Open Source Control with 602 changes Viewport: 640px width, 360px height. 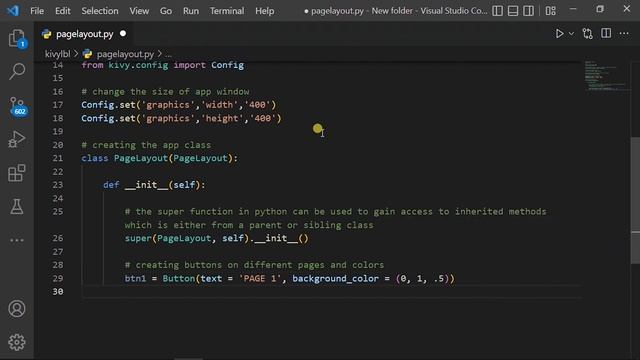(18, 107)
